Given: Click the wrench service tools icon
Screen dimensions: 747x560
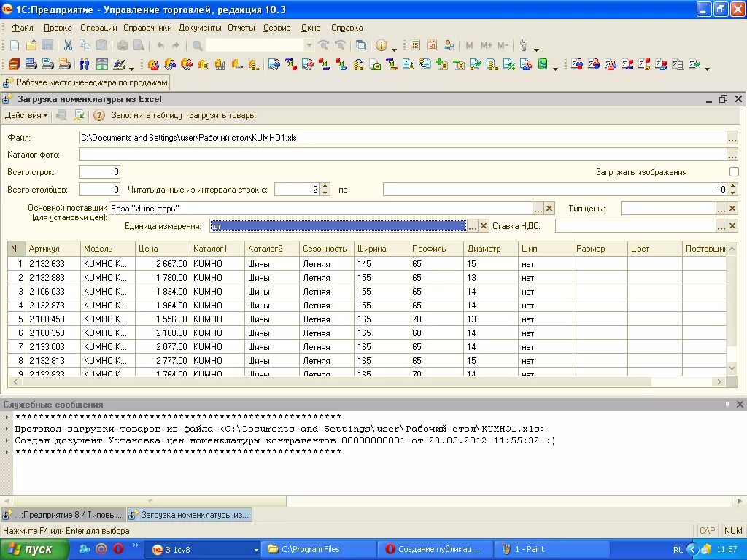Looking at the screenshot, I should click(x=524, y=45).
